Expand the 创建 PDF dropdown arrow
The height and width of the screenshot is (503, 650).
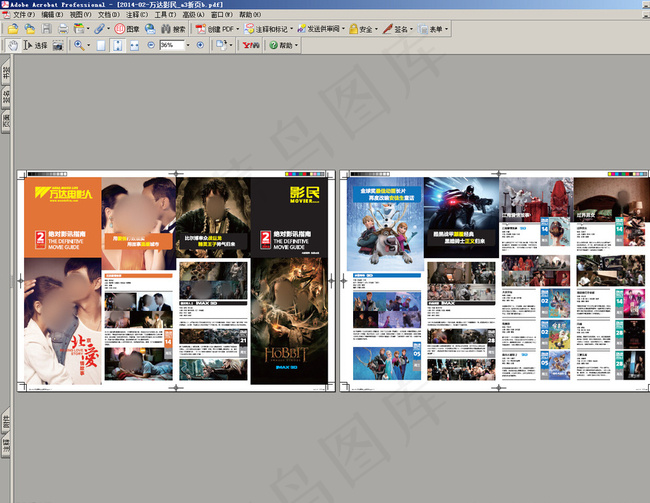(238, 29)
